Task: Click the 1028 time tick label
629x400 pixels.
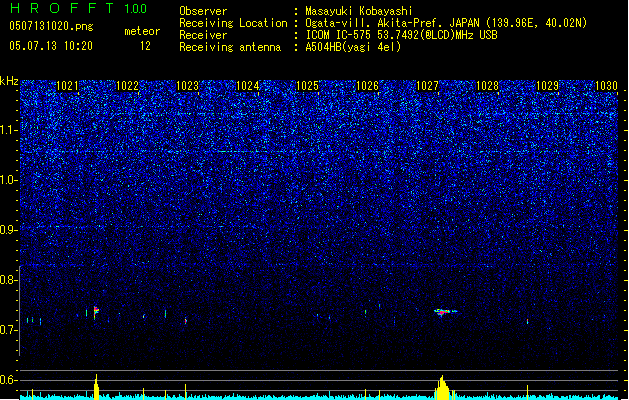Action: click(487, 86)
